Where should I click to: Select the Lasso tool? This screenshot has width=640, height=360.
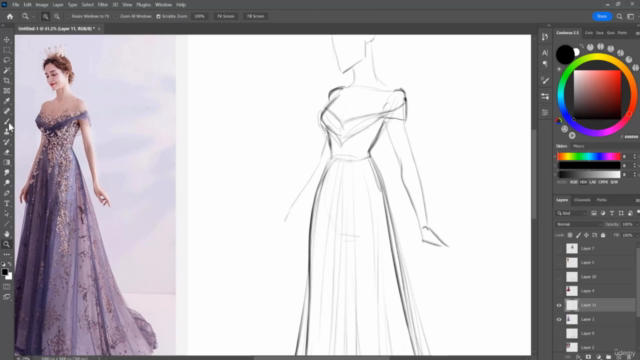point(7,60)
